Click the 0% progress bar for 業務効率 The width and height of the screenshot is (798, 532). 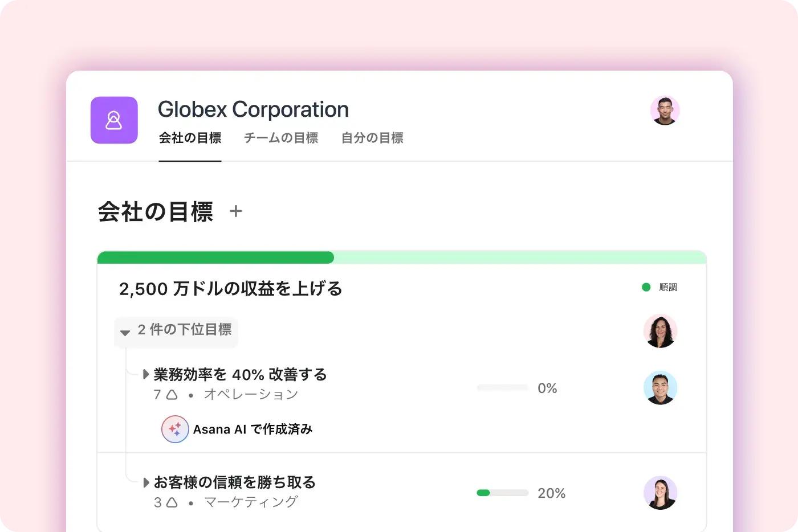[503, 388]
